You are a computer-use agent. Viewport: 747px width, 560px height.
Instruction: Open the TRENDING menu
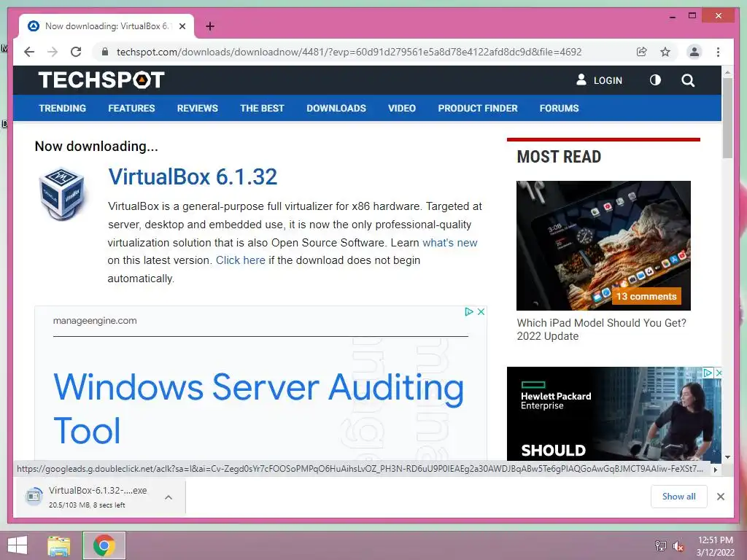(x=63, y=108)
